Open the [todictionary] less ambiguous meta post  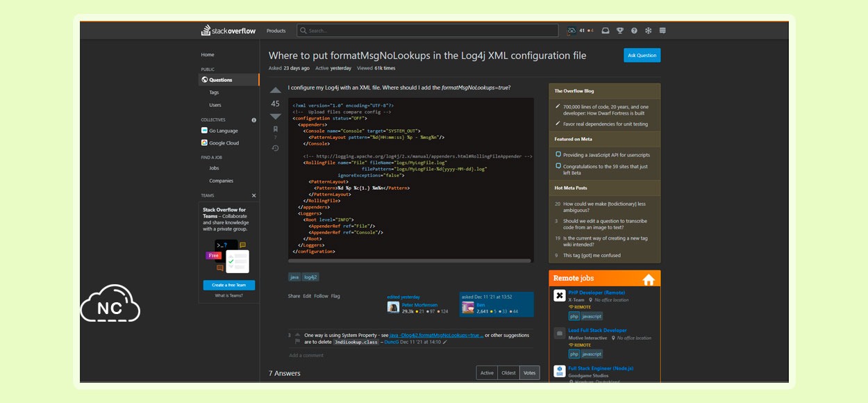[x=604, y=207]
